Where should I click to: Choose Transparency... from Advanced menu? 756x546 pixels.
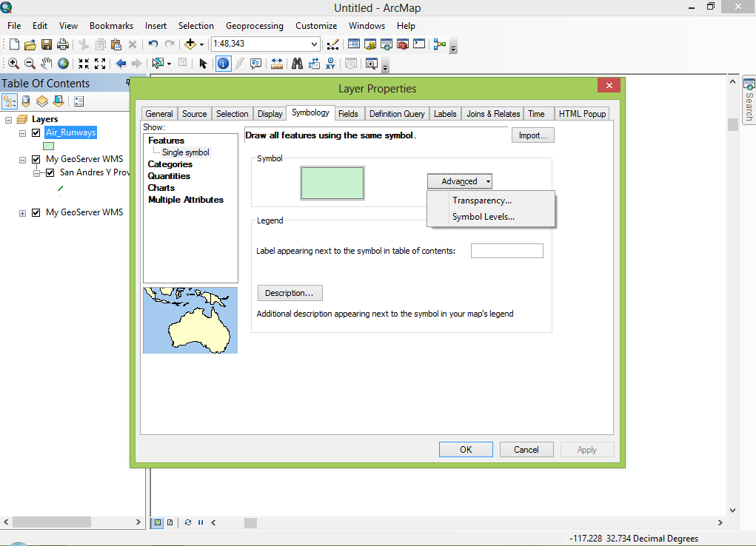click(481, 200)
